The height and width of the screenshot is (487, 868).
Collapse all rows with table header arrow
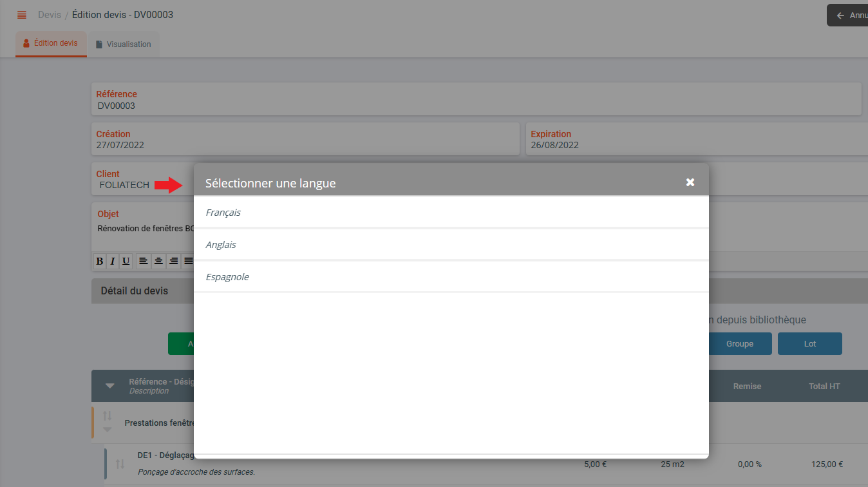(110, 386)
